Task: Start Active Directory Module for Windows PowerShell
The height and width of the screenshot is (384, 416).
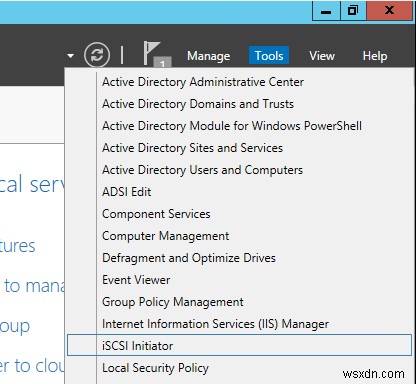Action: [239, 126]
